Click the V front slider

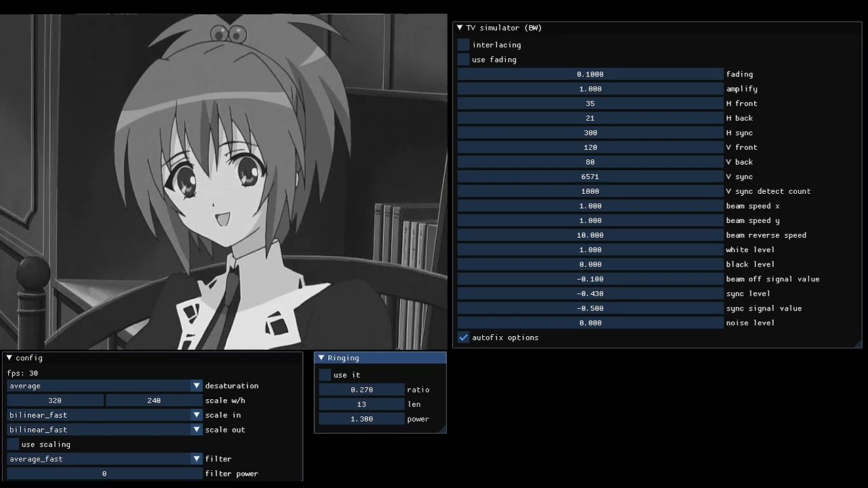pos(591,147)
